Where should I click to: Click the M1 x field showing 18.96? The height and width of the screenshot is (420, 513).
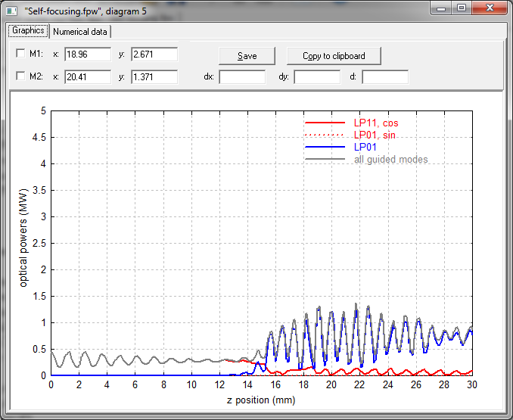[88, 54]
